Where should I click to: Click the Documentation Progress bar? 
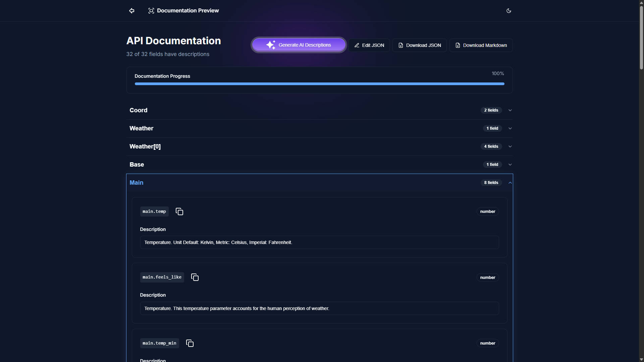(x=319, y=84)
